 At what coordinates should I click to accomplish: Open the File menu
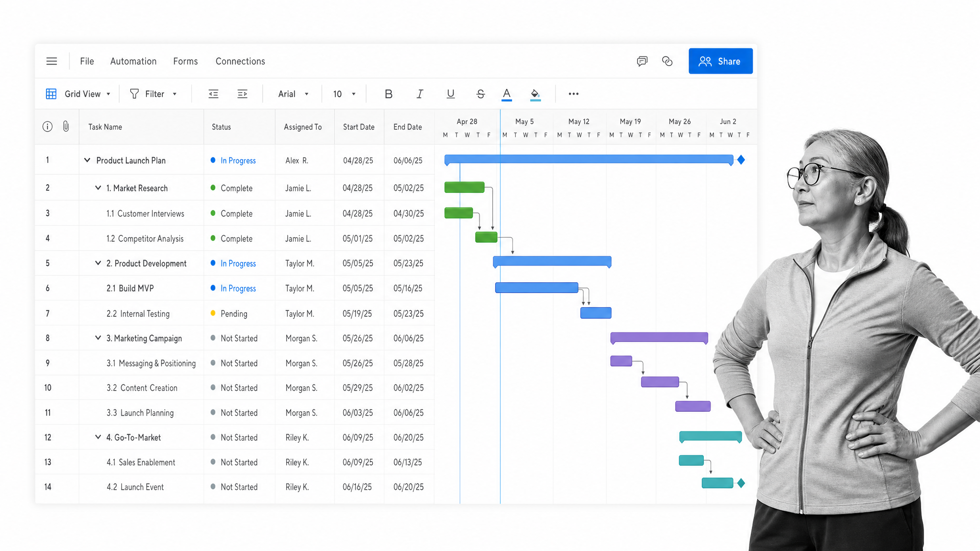click(87, 61)
